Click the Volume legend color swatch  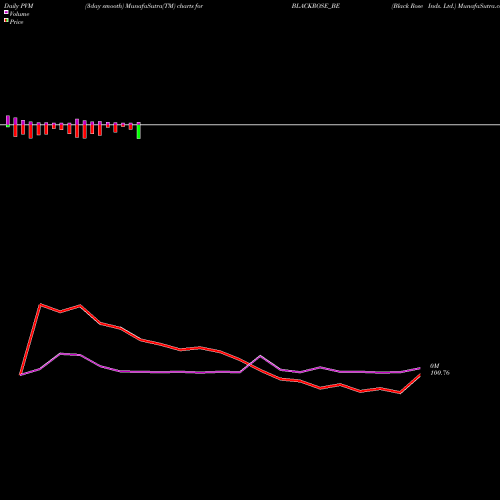[x=6, y=12]
